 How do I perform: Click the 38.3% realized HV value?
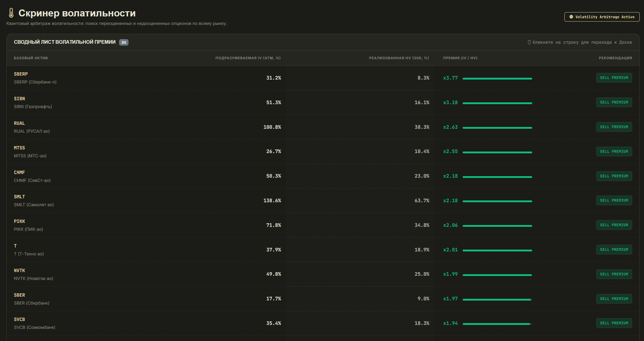coord(422,127)
